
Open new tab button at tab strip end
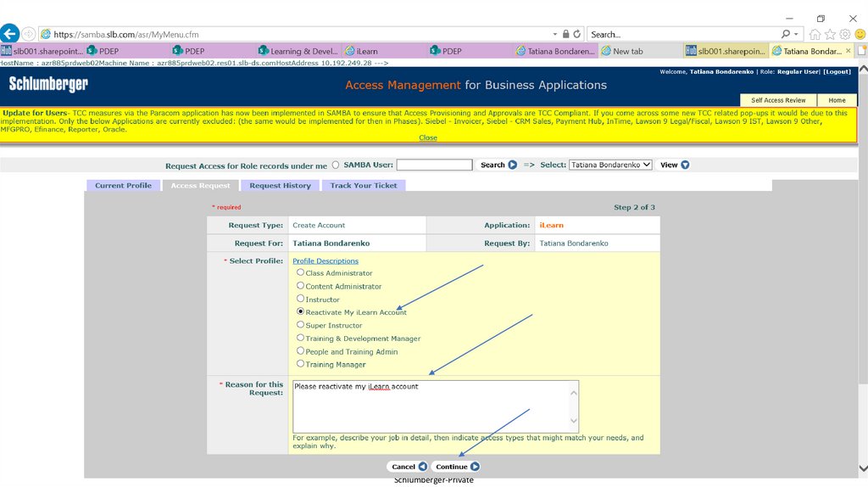pyautogui.click(x=862, y=50)
